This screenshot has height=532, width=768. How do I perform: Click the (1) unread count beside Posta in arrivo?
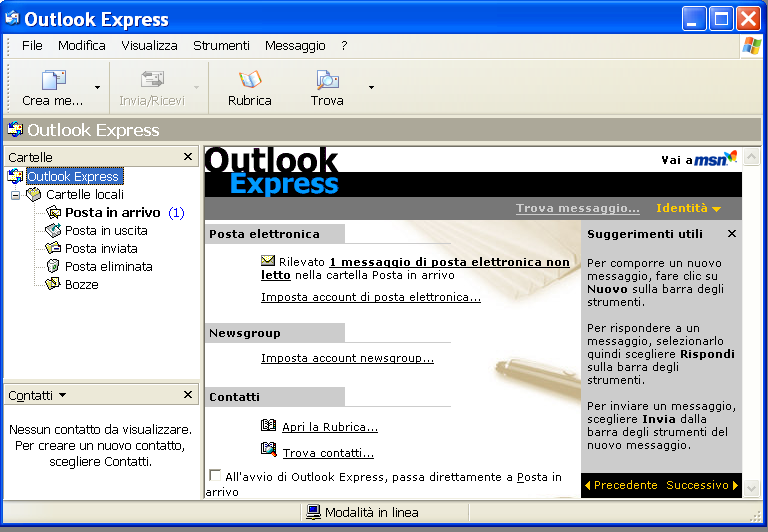[176, 213]
